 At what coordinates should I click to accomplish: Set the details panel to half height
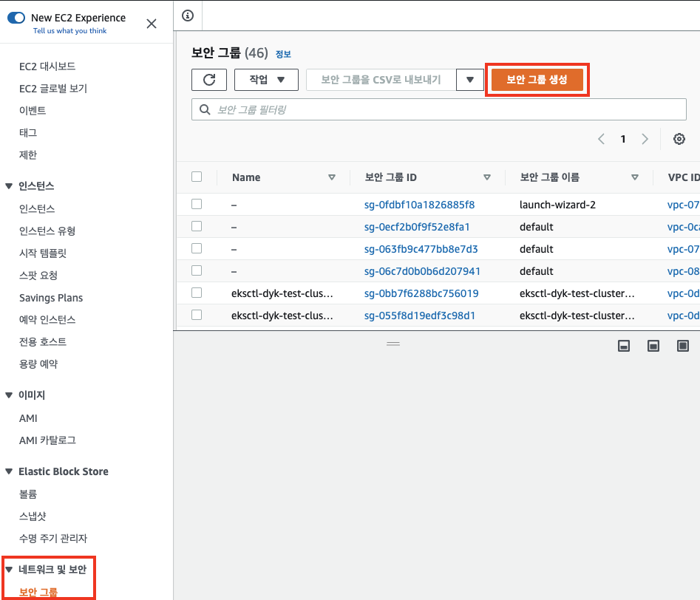point(653,346)
